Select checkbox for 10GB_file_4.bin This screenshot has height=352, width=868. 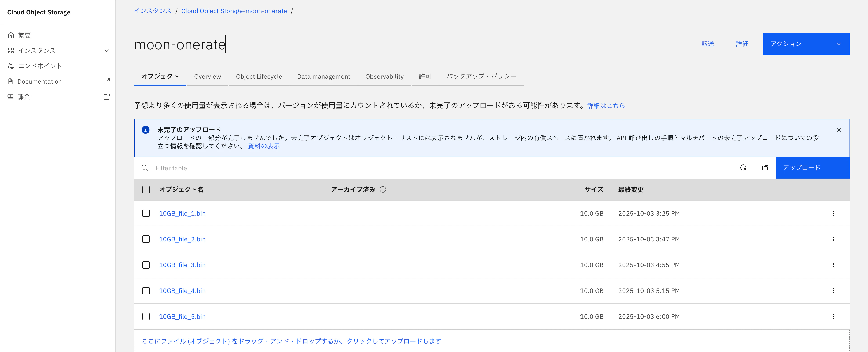(x=146, y=291)
